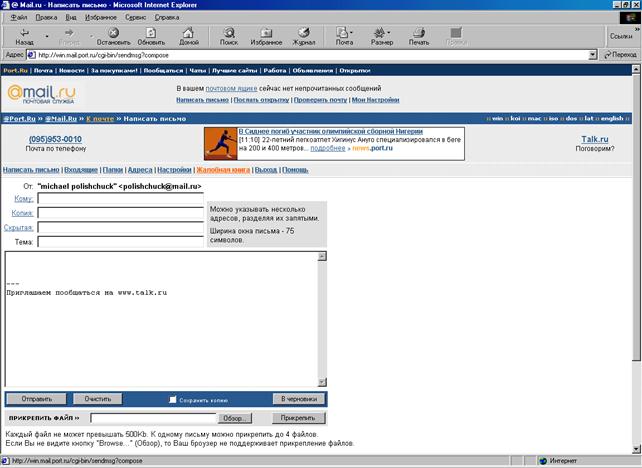The image size is (642, 468).
Task: Click the attach file path input field
Action: (x=153, y=418)
